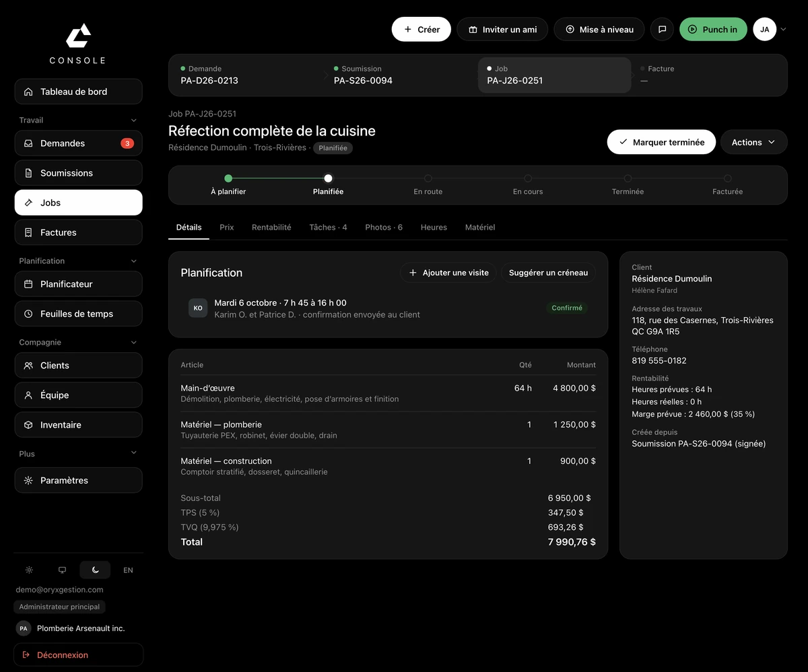Open the Photos · 6 tab

coord(384,228)
